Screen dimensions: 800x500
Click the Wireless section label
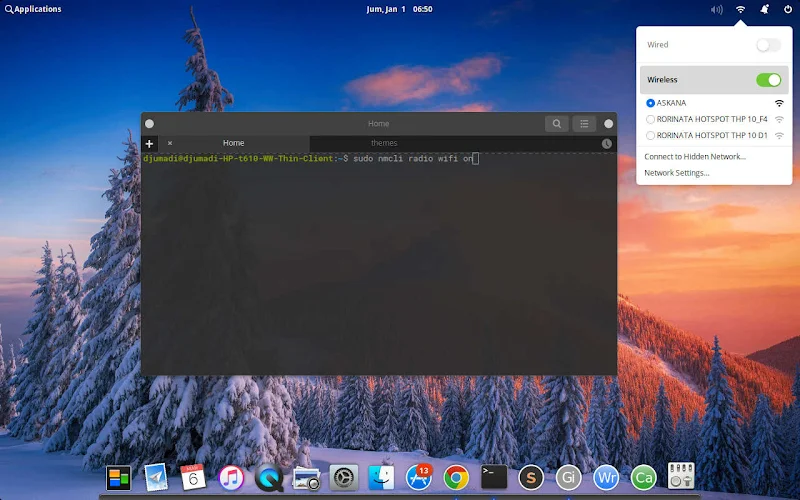pyautogui.click(x=662, y=80)
